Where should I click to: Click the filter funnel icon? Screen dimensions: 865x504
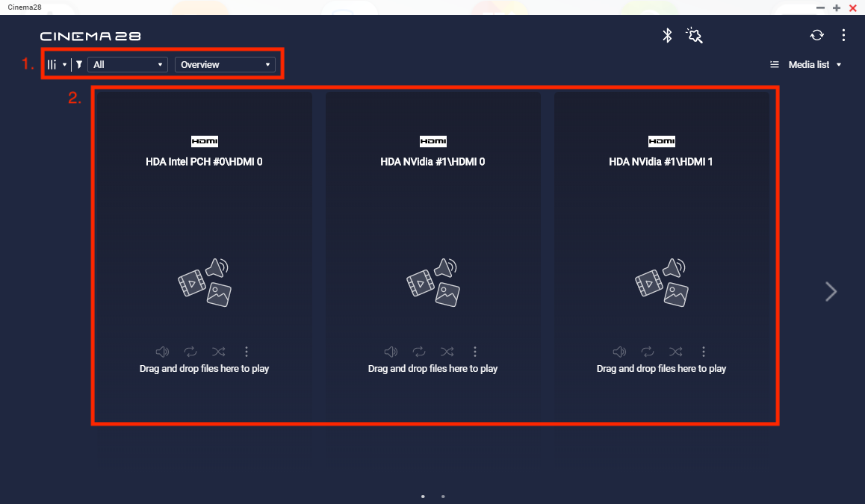tap(79, 64)
